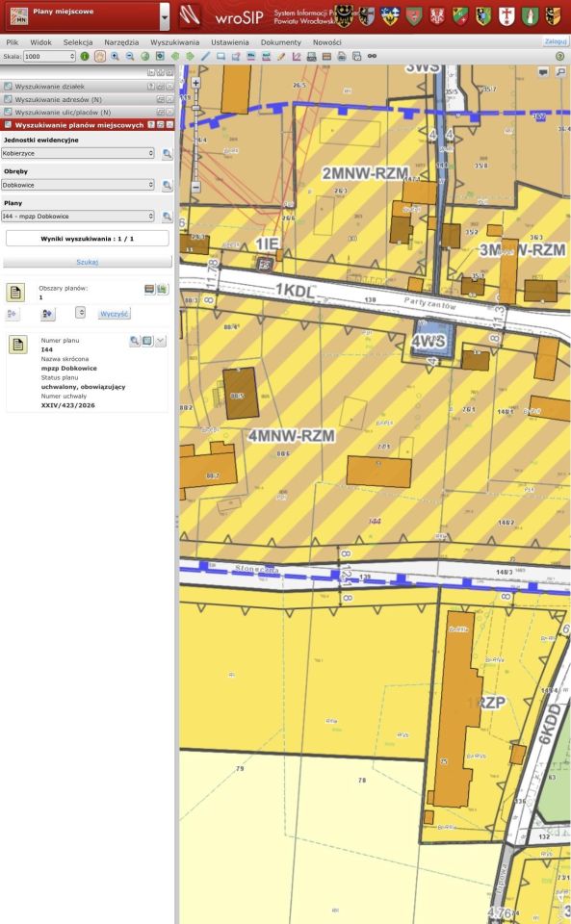Expand the Wyszukiwanie adresów (N) panel

[88, 99]
